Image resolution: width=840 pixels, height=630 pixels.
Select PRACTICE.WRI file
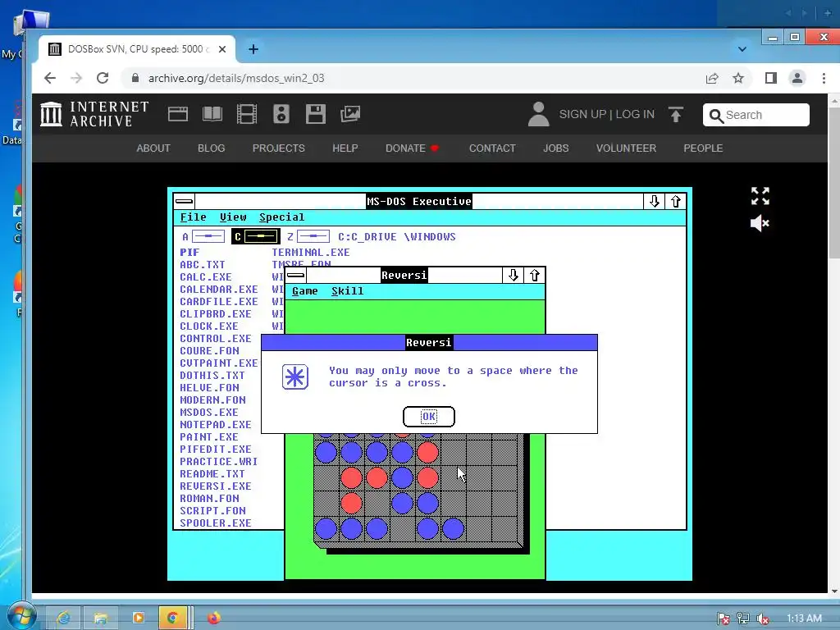218,462
